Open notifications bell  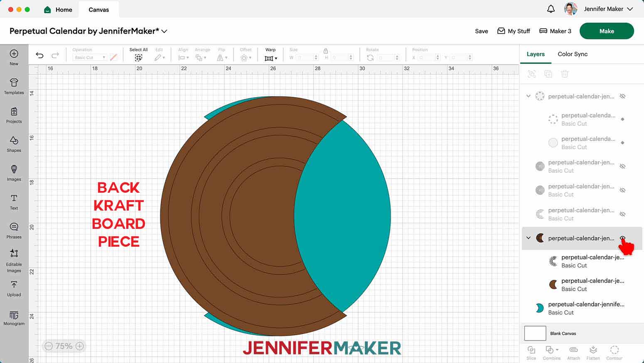551,9
